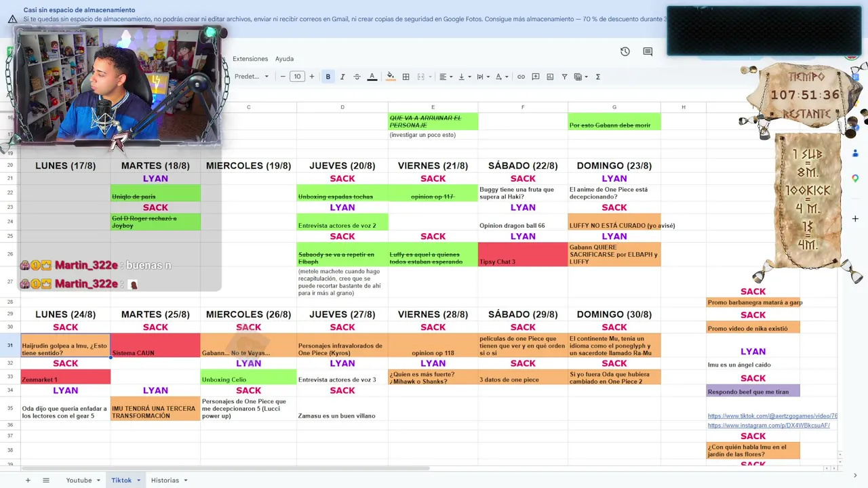Select 'Promo barbanegra matará a garp' cell
Image resolution: width=868 pixels, height=488 pixels.
[x=753, y=302]
